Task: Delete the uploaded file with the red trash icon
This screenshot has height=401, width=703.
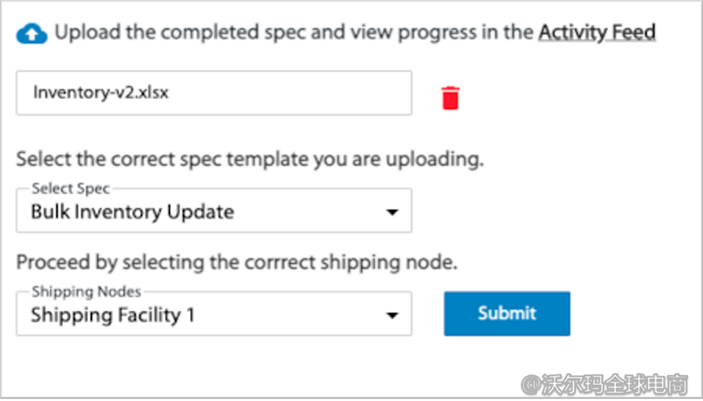Action: 450,97
